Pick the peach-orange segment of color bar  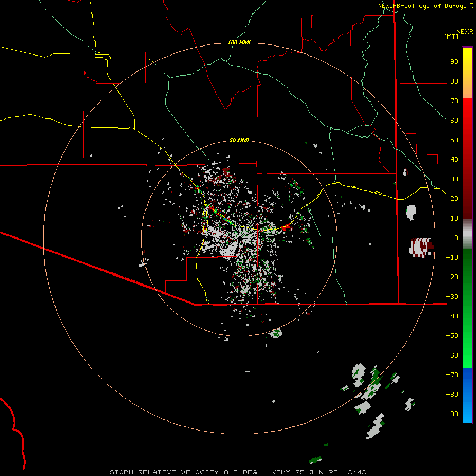click(467, 91)
